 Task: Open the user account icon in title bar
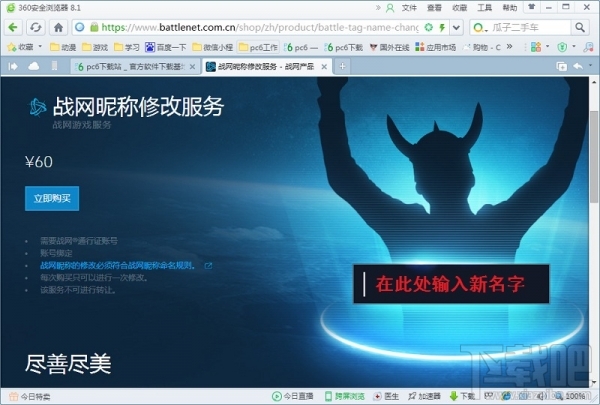click(390, 8)
